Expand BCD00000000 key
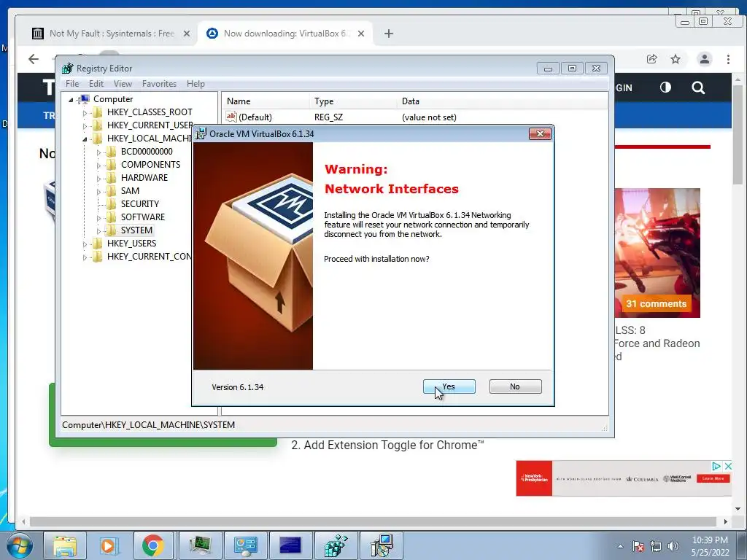The height and width of the screenshot is (560, 747). click(x=98, y=152)
